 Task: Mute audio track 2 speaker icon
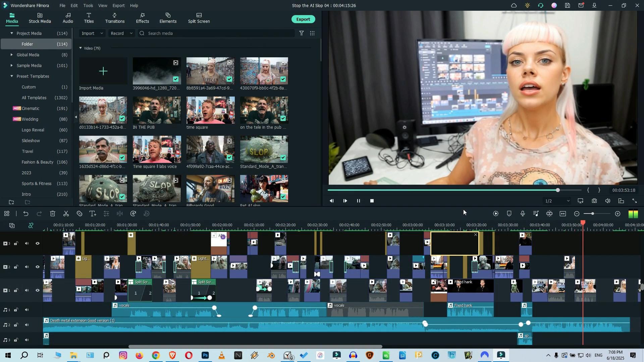(x=27, y=325)
